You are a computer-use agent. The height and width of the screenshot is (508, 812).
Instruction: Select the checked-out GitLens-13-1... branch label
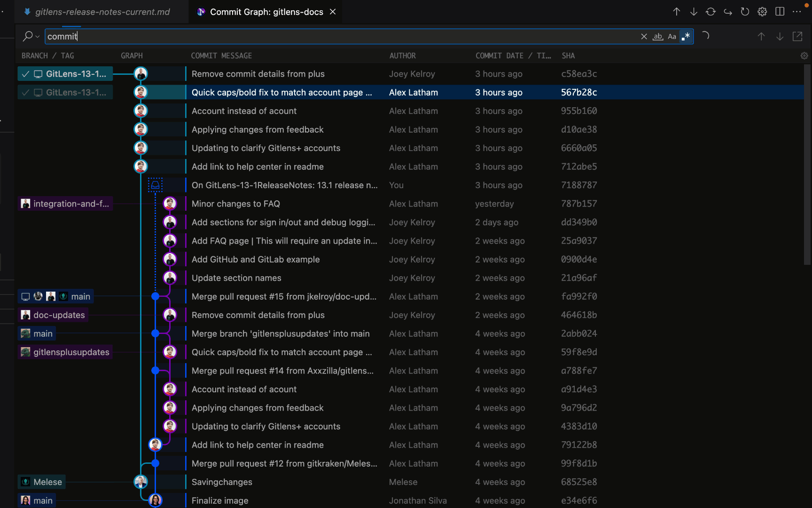pyautogui.click(x=65, y=74)
